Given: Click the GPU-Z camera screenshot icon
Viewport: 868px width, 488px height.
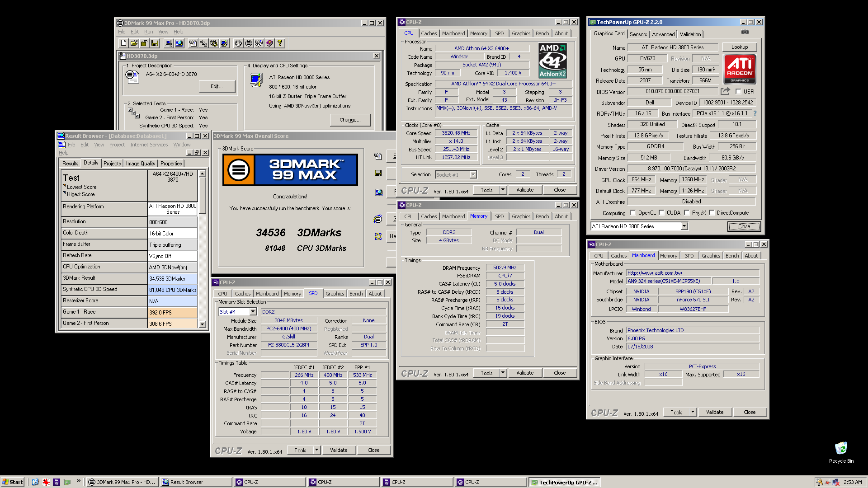Looking at the screenshot, I should pyautogui.click(x=745, y=32).
